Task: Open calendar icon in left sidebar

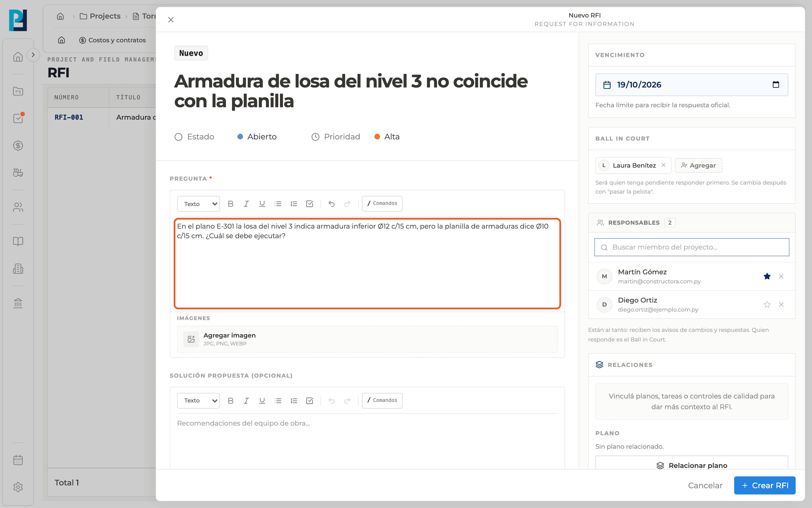Action: click(x=18, y=460)
